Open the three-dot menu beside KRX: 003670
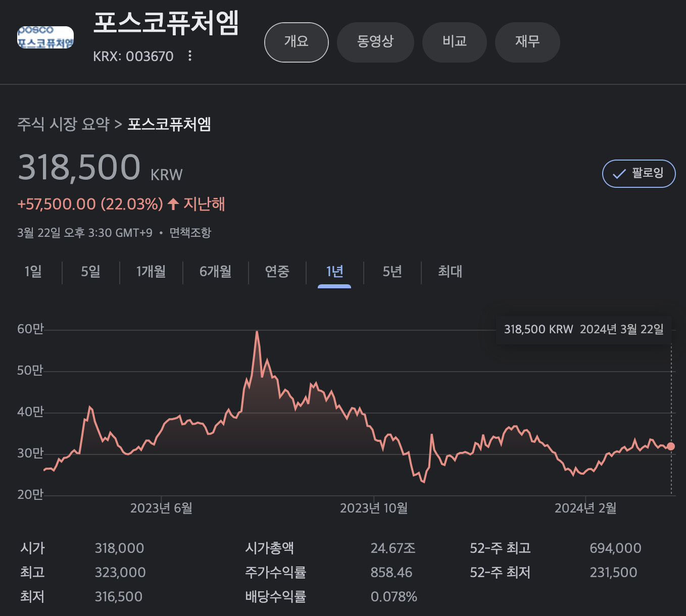Image resolution: width=686 pixels, height=616 pixels. (x=190, y=56)
